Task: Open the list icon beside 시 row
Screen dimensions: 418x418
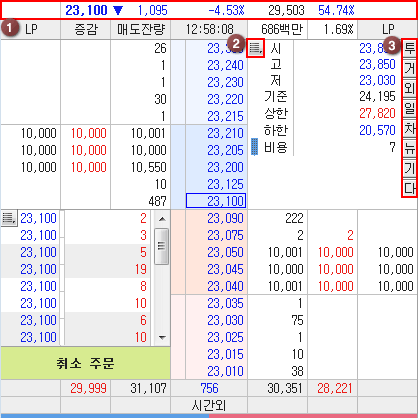Action: (256, 49)
